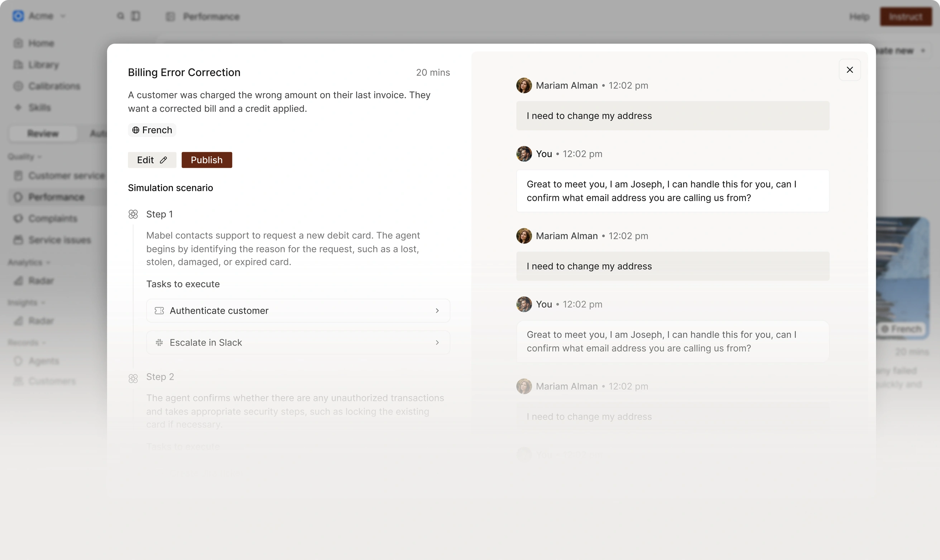Open Radar under Analytics section
Screen dimensions: 940x560
tap(41, 281)
